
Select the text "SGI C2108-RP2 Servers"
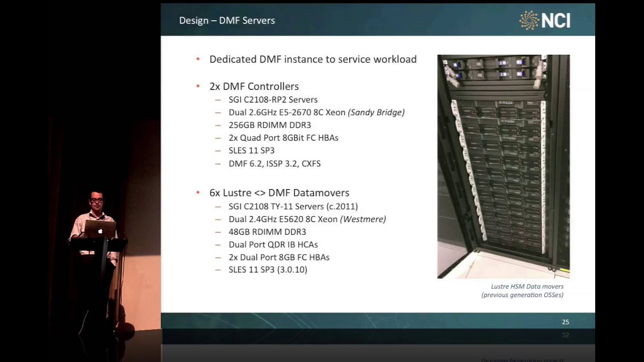click(273, 100)
